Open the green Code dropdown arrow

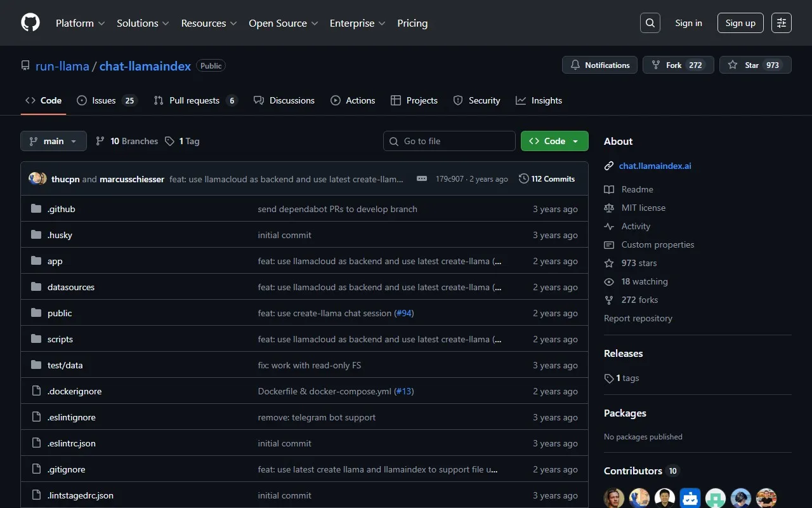coord(575,141)
